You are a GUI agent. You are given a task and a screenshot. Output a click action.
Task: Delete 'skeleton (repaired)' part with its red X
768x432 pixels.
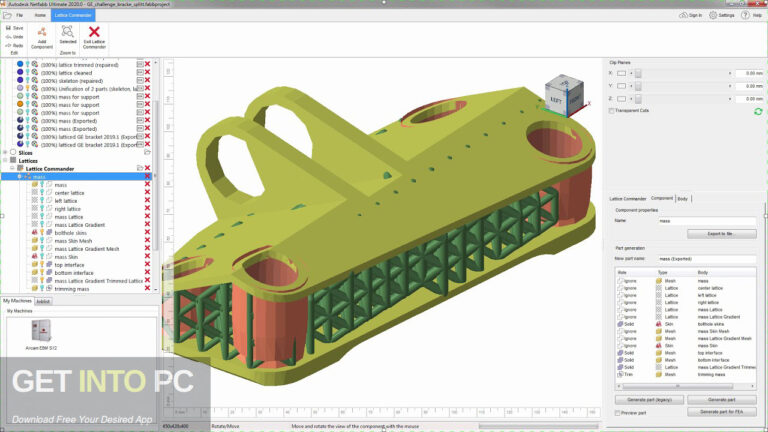147,80
